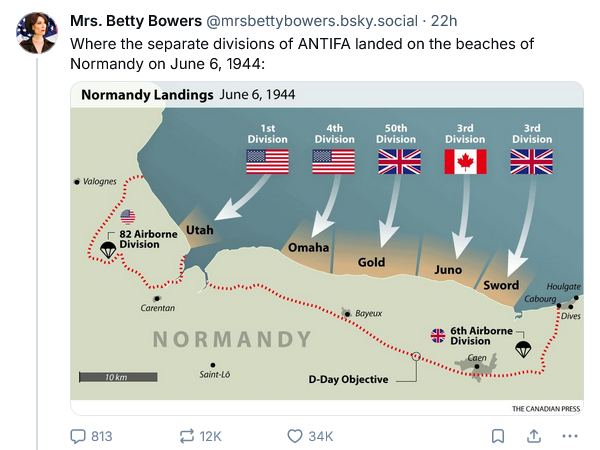600x450 pixels.
Task: Open the Mrs. Betty Bowers display name link
Action: (135, 21)
